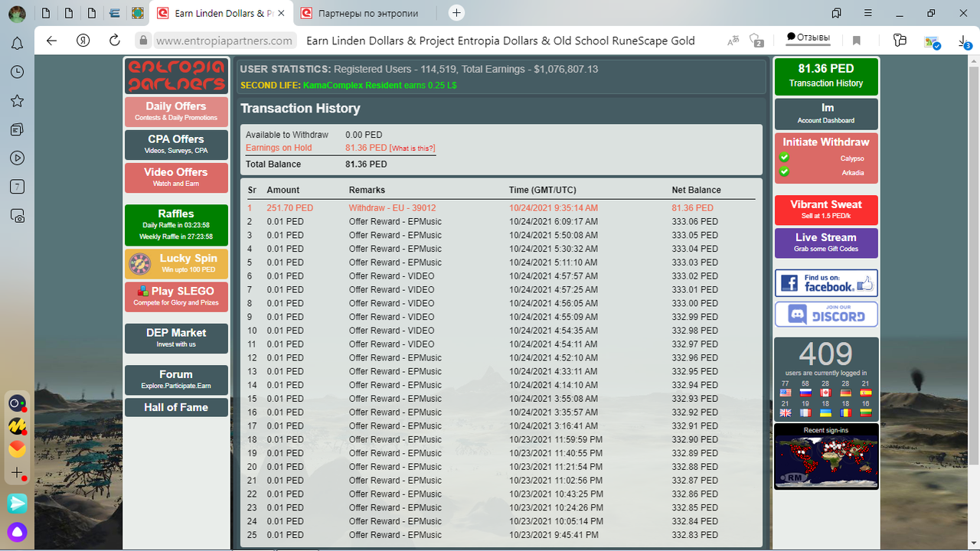This screenshot has height=551, width=980.
Task: Click the 81.36 PED Transaction History button
Action: point(826,76)
